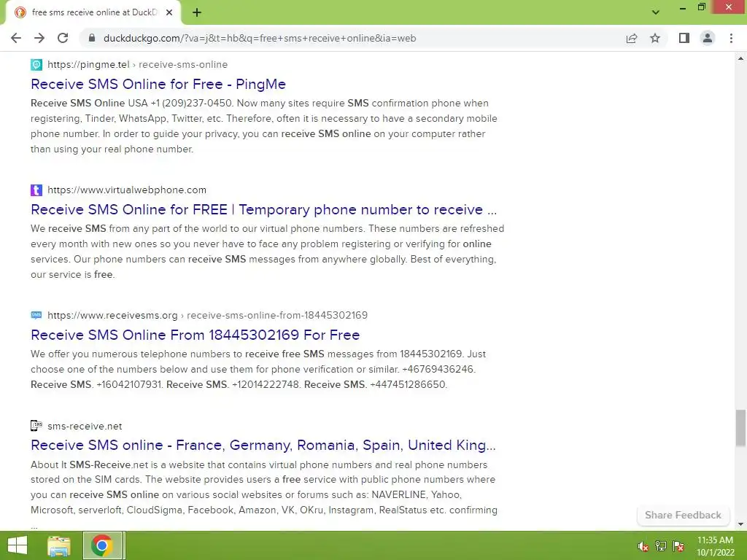Click the https://www.virtualwebphone.com URL
747x560 pixels.
(127, 190)
